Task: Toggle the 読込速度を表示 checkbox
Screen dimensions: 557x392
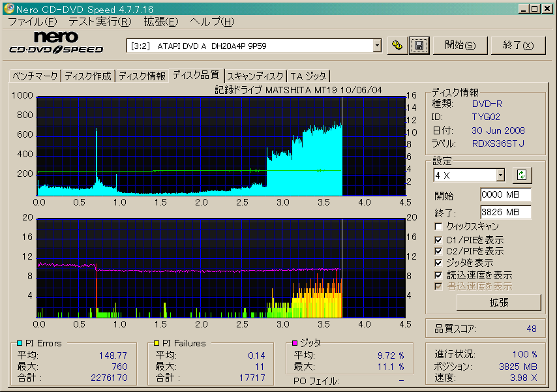Action: pyautogui.click(x=438, y=275)
